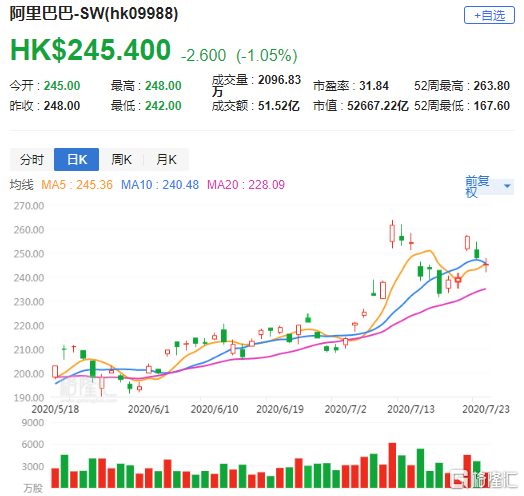The height and width of the screenshot is (496, 524).
Task: Add stock to watchlist with +自选 button
Action: coord(489,15)
